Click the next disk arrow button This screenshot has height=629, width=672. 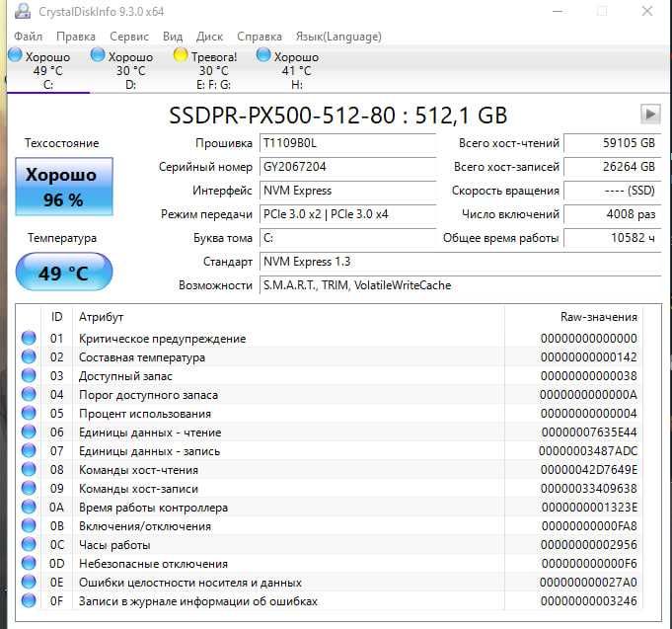coord(650,115)
